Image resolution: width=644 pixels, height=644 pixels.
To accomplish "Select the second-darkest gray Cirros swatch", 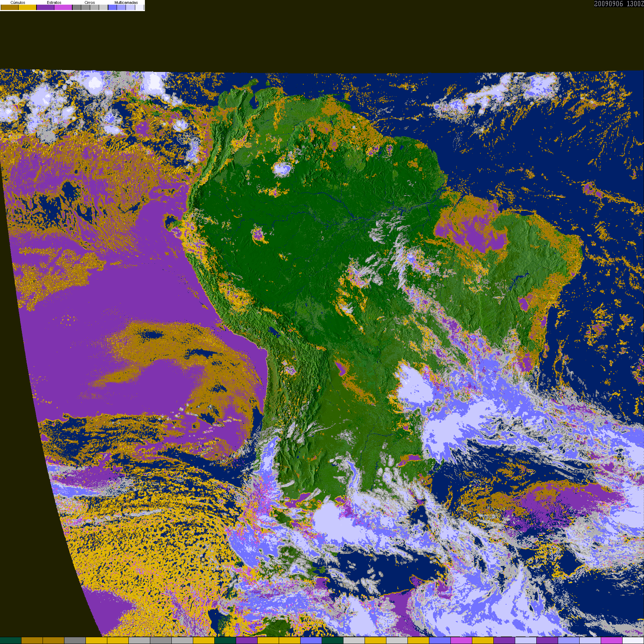I will pos(86,8).
